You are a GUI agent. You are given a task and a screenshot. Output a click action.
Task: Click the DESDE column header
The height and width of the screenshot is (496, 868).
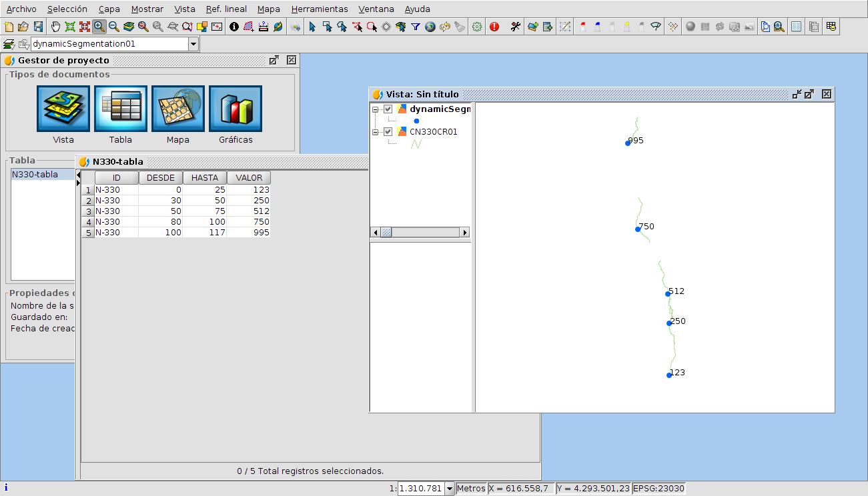pos(160,178)
